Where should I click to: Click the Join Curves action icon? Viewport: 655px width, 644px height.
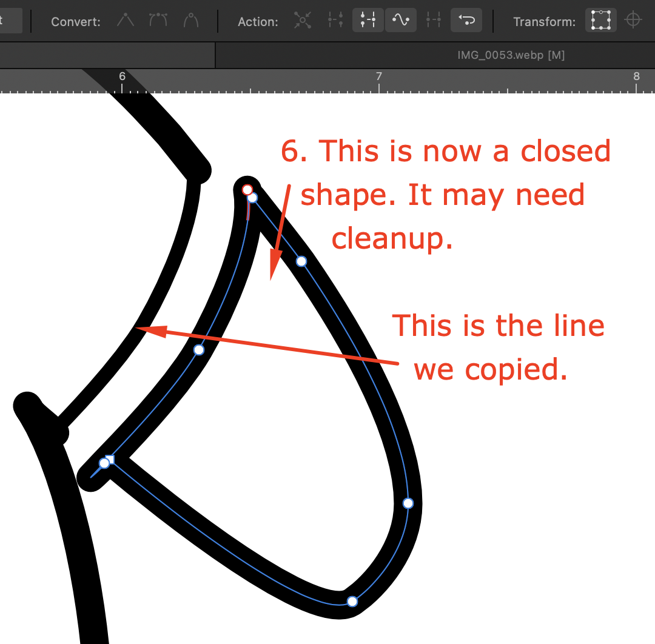point(335,21)
